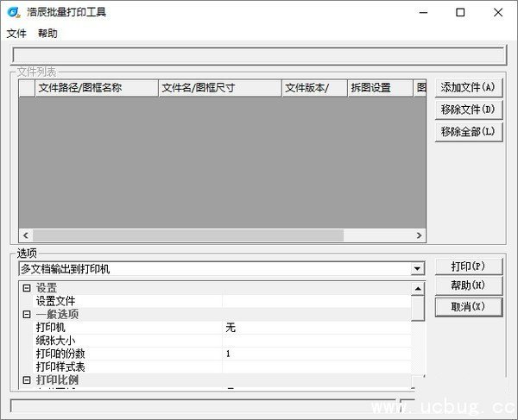The width and height of the screenshot is (518, 420).
Task: Click the options panel scroll-up arrow
Action: point(418,289)
